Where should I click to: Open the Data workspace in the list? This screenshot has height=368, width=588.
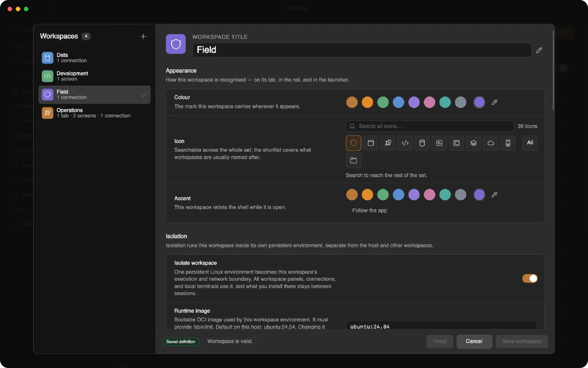95,58
